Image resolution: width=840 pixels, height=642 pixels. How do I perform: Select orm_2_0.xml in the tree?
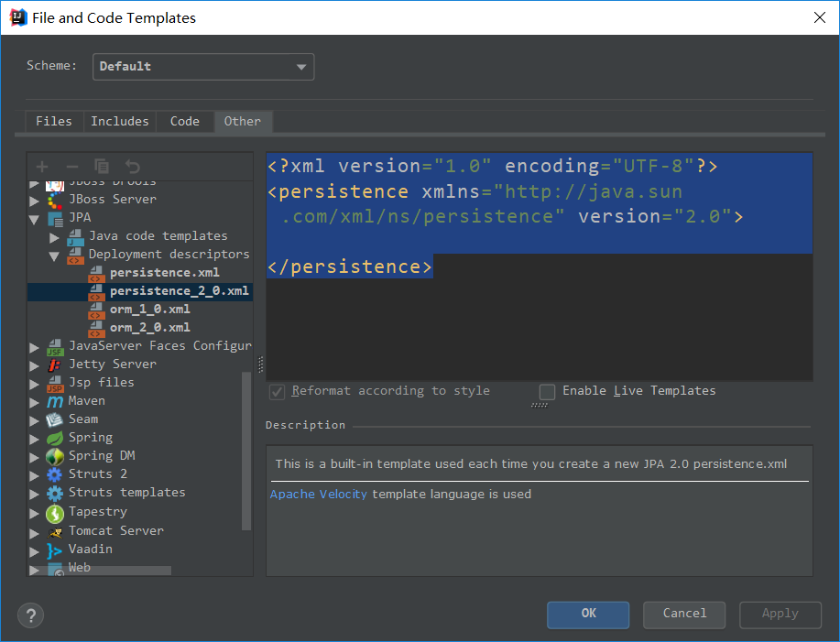click(x=149, y=328)
